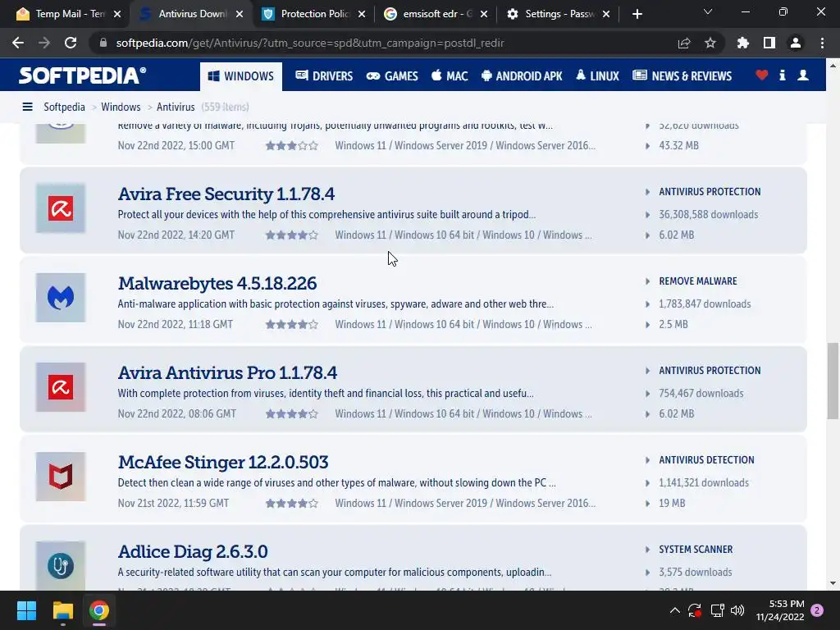
Task: Click '754,467 downloads' text
Action: point(701,394)
